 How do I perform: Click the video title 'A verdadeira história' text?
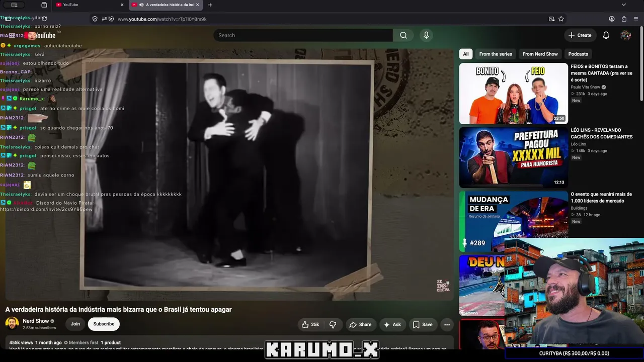pos(119,309)
